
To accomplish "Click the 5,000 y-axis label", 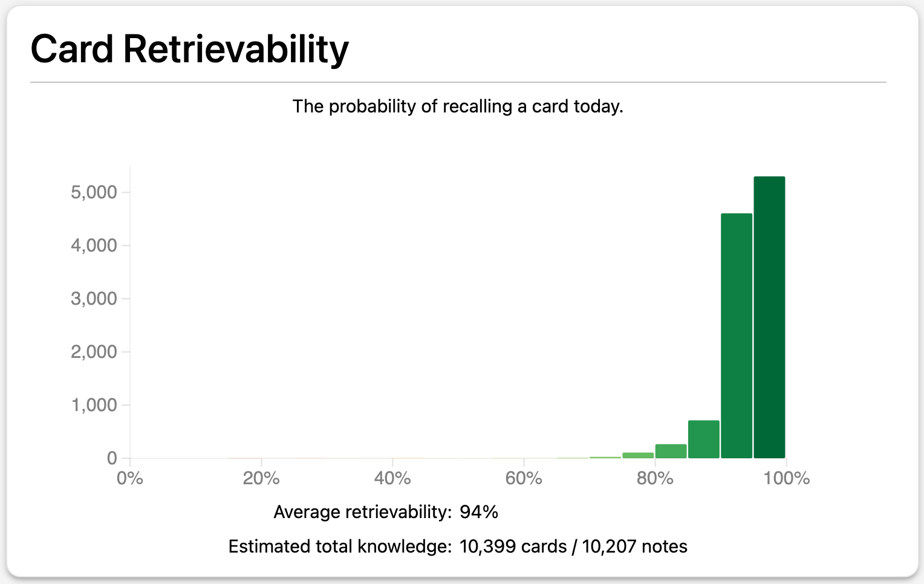I will pyautogui.click(x=94, y=192).
